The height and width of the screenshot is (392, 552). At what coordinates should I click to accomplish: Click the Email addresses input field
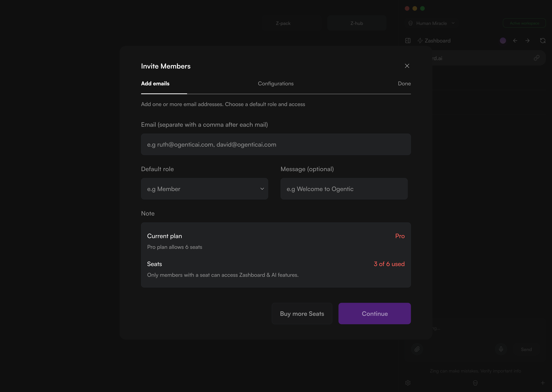click(x=276, y=144)
